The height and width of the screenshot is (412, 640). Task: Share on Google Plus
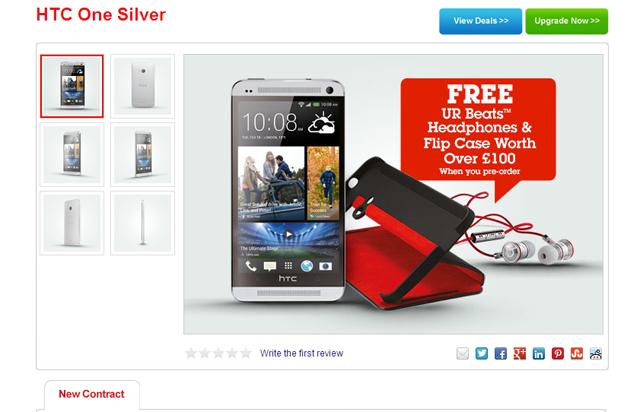coord(520,353)
